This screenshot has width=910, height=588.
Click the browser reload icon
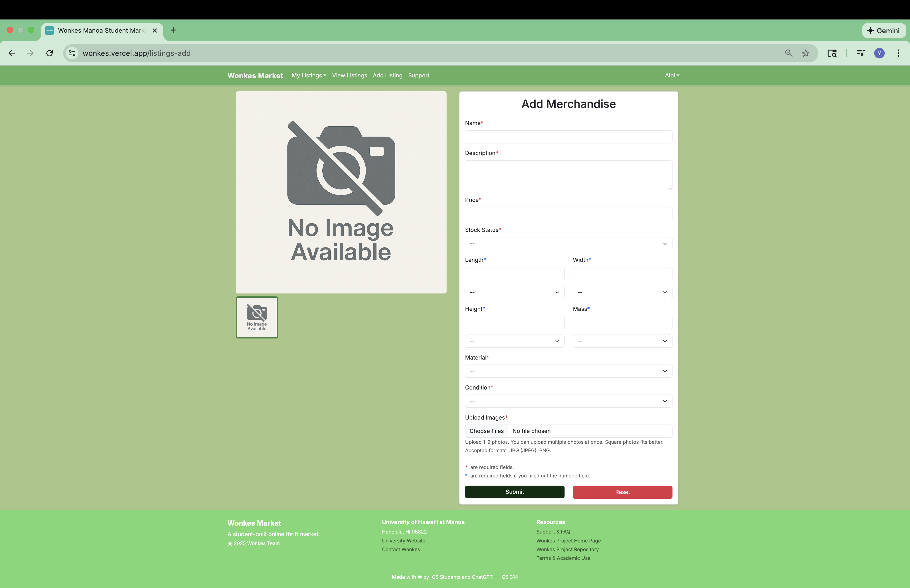tap(50, 53)
